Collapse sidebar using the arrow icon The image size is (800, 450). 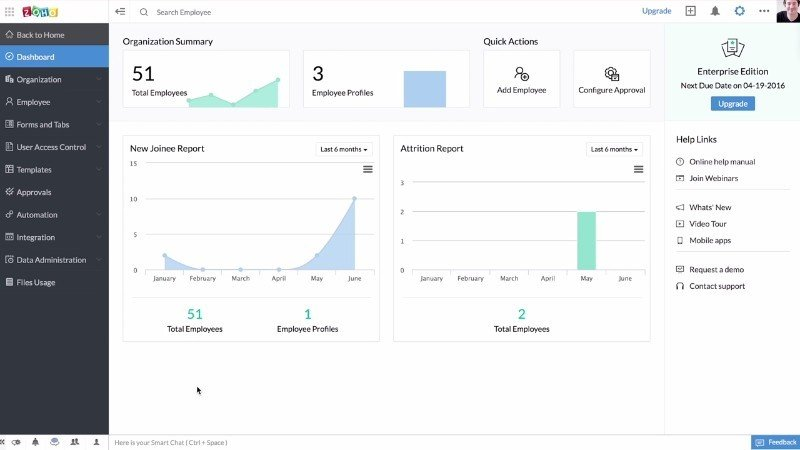click(120, 11)
